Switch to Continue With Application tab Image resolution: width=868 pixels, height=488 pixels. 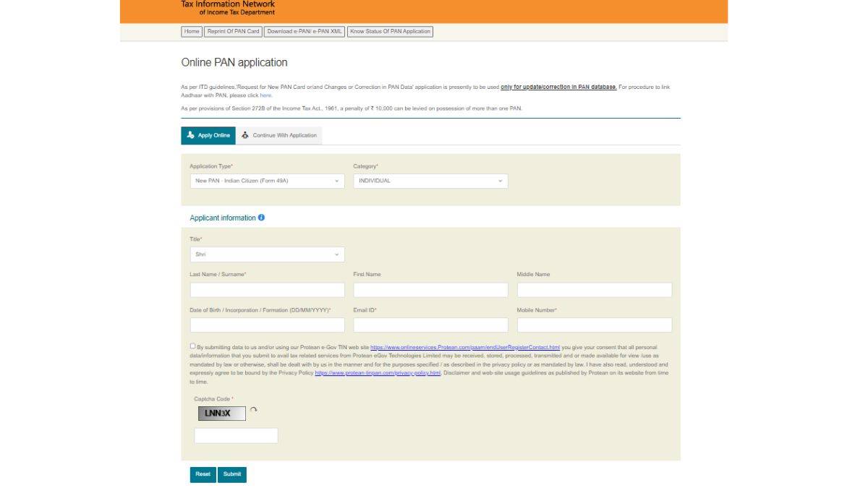pos(278,135)
